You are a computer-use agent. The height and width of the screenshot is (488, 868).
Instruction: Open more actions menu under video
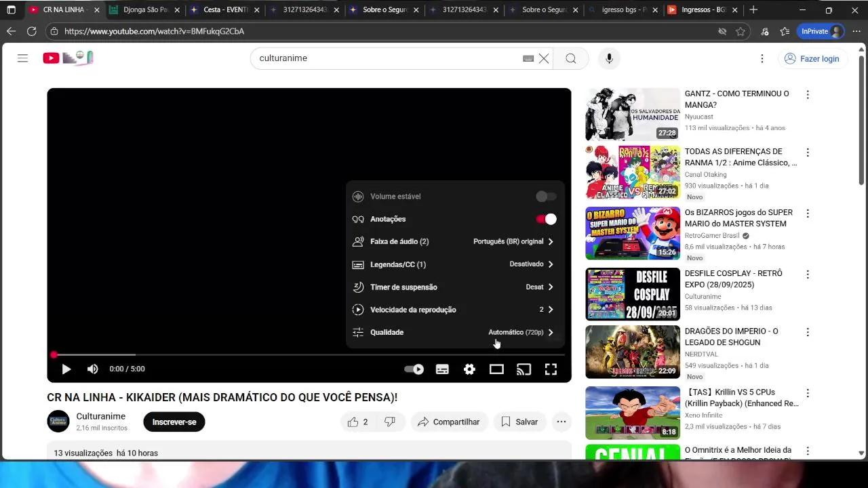point(561,422)
